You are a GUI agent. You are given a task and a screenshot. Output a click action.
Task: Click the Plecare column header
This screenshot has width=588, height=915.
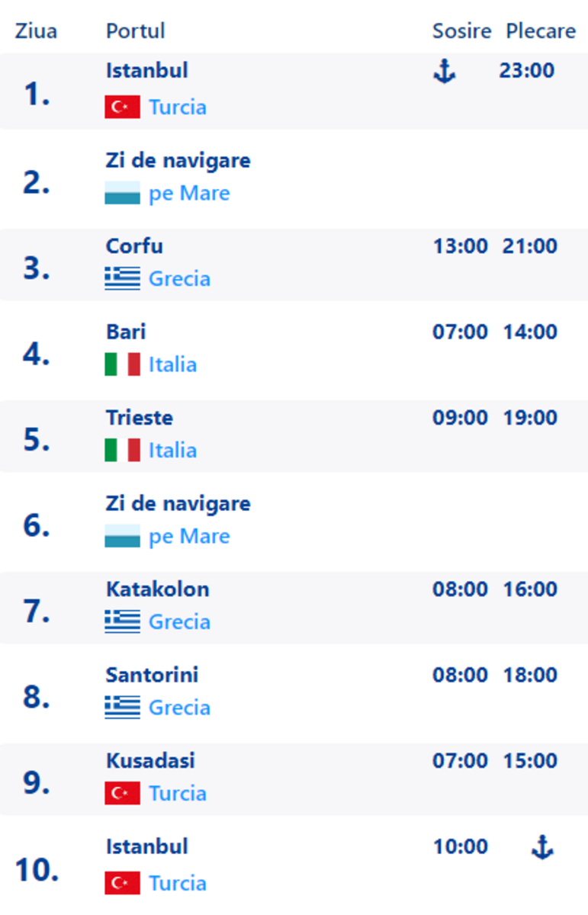(541, 31)
